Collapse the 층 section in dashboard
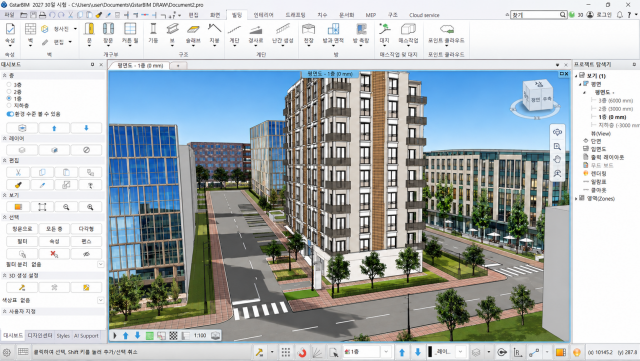This screenshot has width=640, height=361. pos(4,76)
